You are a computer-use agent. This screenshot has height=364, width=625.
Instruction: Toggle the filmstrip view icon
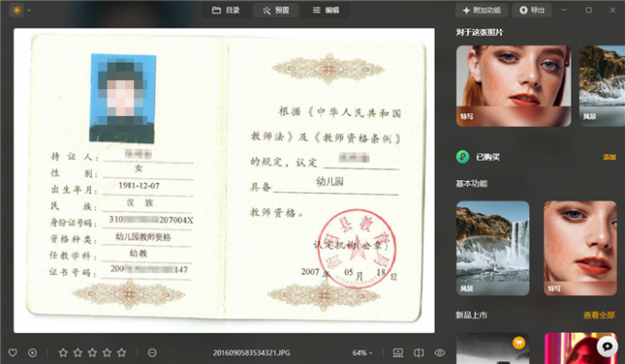tap(398, 352)
